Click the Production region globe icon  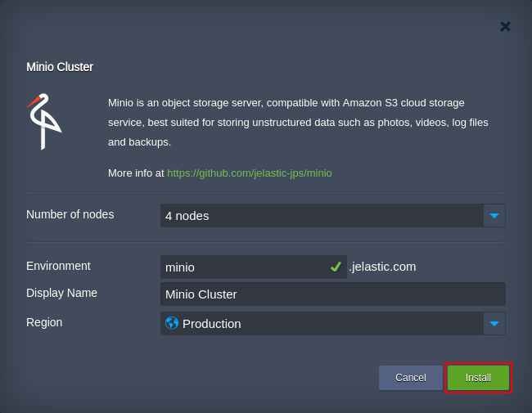172,323
